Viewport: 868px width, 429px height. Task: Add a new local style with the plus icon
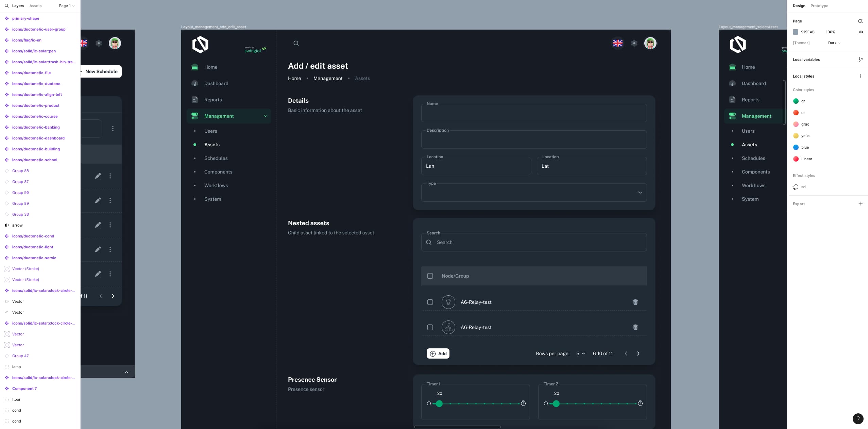861,76
